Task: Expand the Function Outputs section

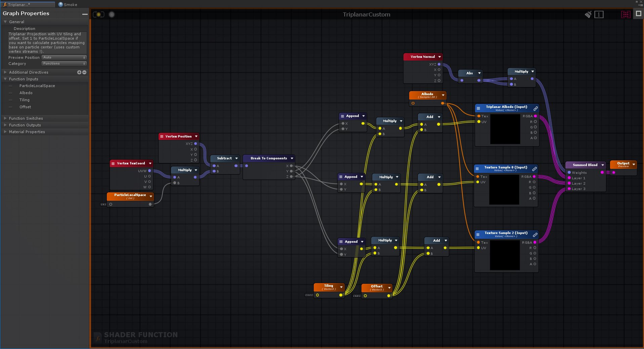Action: [x=5, y=125]
